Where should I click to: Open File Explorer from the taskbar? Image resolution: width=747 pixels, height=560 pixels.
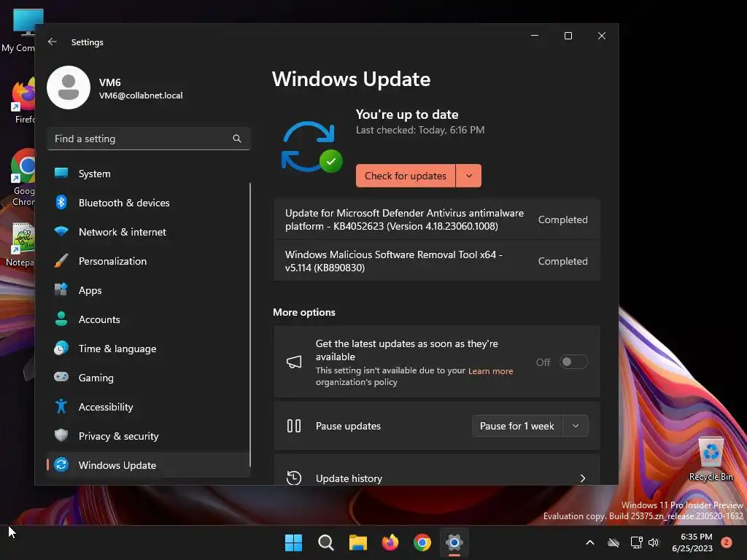click(x=357, y=542)
